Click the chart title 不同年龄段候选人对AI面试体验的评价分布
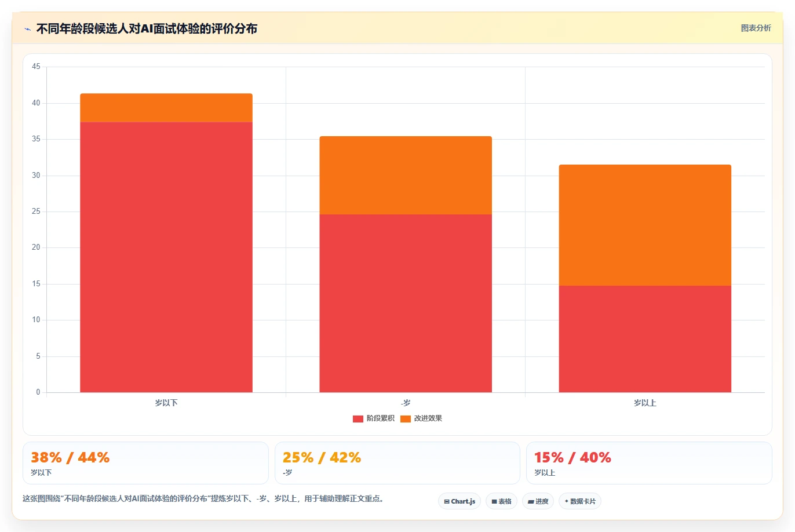The width and height of the screenshot is (795, 532). click(x=147, y=28)
